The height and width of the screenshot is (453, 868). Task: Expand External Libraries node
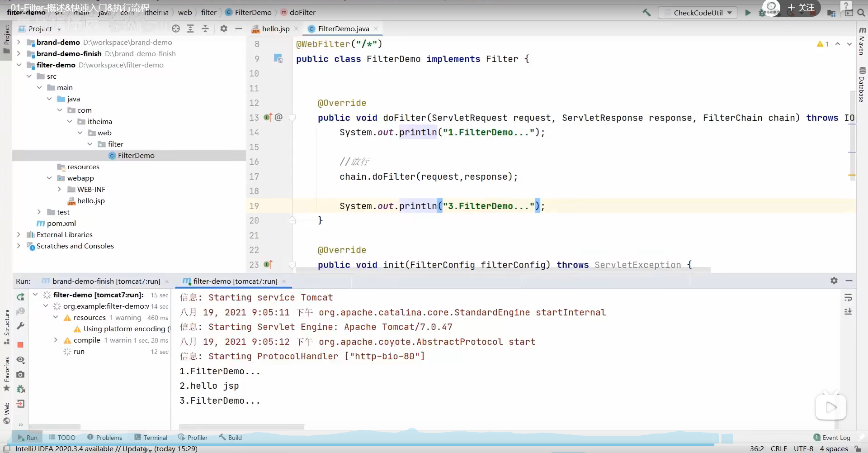pyautogui.click(x=19, y=234)
